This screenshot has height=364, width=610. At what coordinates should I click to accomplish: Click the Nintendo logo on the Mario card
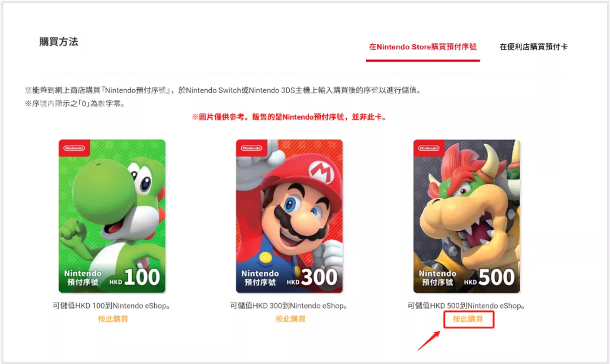point(251,148)
